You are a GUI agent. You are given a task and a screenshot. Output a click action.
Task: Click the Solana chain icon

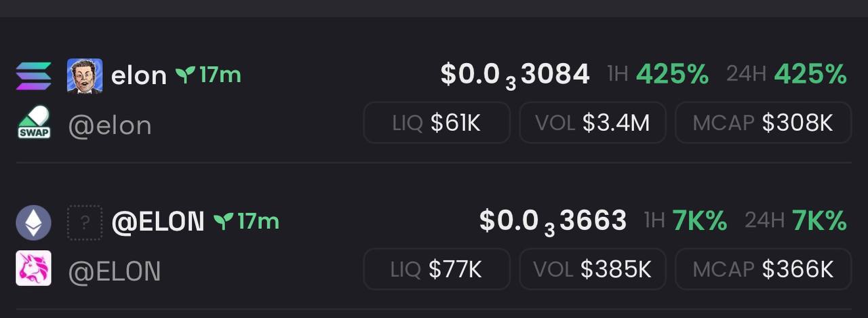(33, 75)
